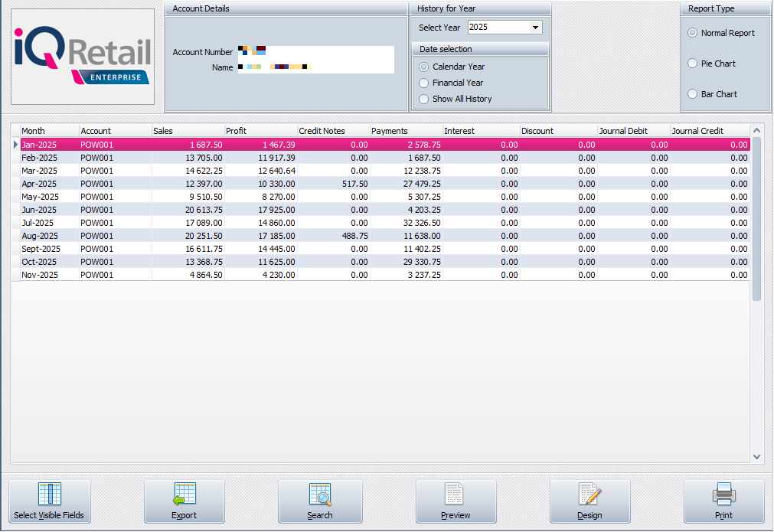The image size is (774, 532).
Task: Expand the Select Year dropdown arrow
Action: [x=535, y=28]
